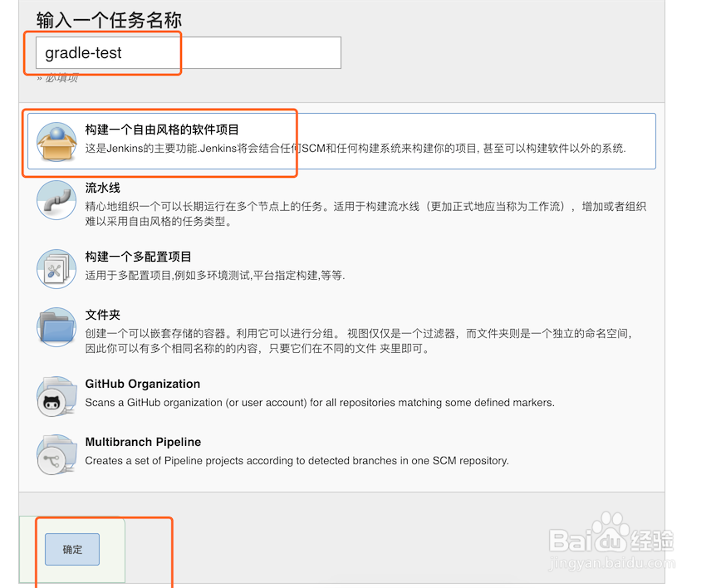Click the highlighted freestyle project sphere graphic
Image resolution: width=716 pixels, height=588 pixels.
[55, 133]
